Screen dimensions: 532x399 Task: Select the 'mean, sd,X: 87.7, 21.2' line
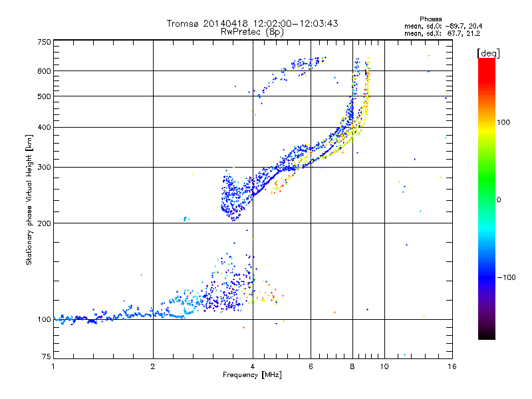tap(442, 33)
